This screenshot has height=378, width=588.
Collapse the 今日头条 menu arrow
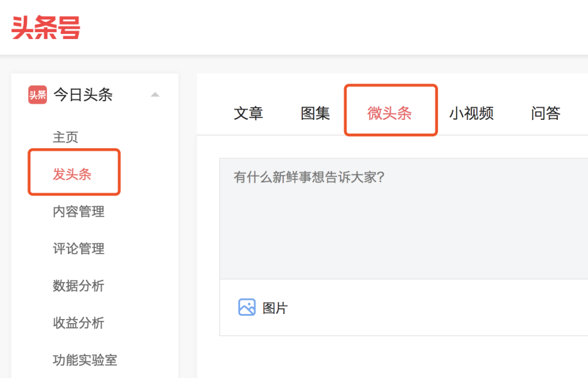click(155, 95)
